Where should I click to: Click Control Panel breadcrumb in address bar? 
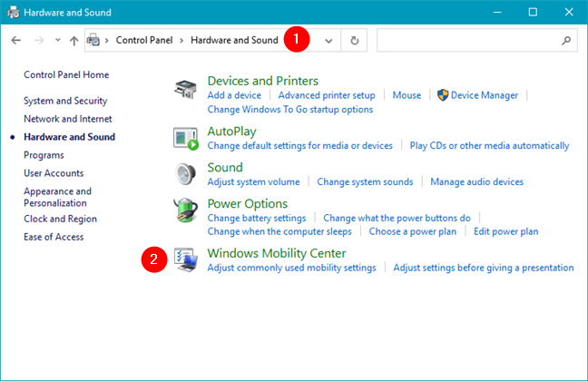pyautogui.click(x=144, y=40)
